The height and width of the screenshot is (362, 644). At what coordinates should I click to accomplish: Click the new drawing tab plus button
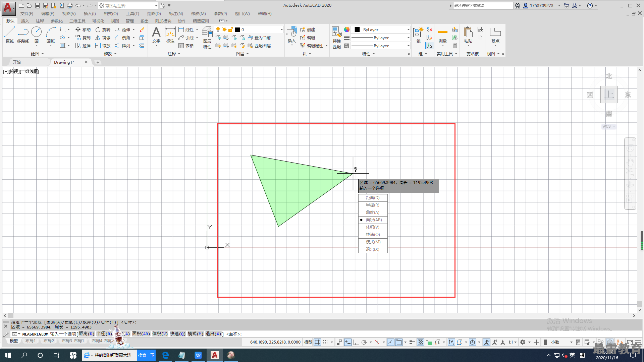(x=98, y=62)
